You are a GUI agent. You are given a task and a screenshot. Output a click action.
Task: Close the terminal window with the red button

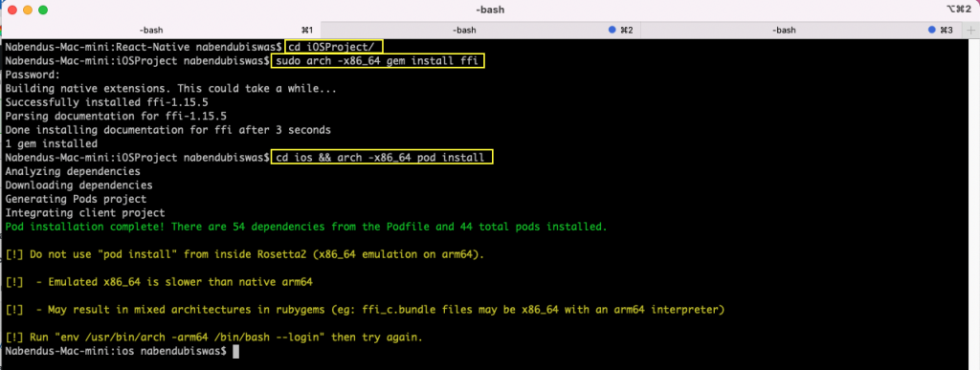coord(12,10)
